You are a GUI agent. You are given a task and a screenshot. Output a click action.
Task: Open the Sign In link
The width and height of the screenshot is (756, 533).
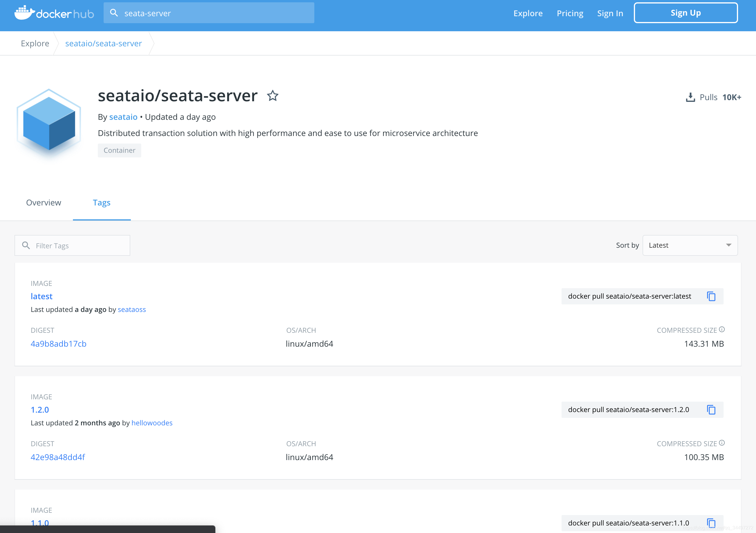tap(610, 13)
